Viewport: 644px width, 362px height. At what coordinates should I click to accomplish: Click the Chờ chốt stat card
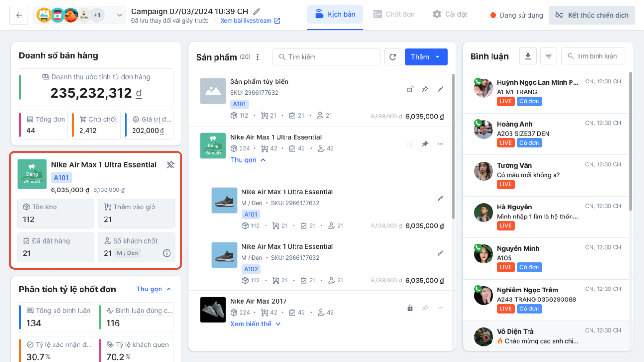(x=96, y=125)
